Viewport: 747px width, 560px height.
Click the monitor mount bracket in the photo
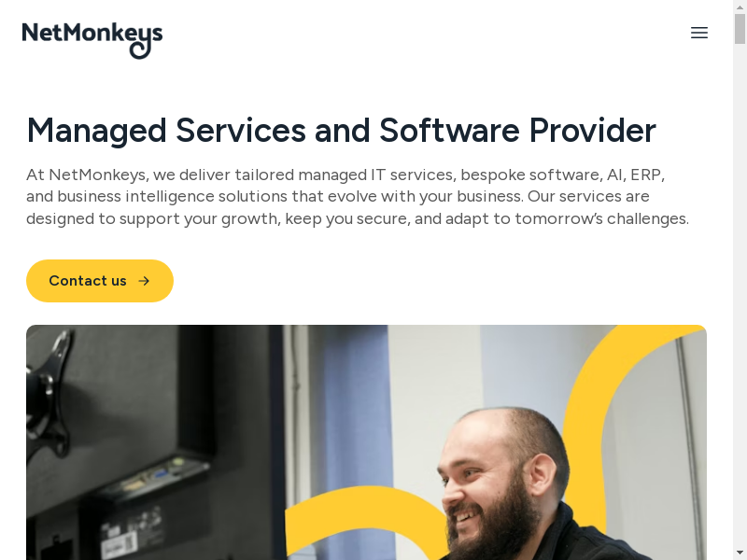(x=50, y=390)
